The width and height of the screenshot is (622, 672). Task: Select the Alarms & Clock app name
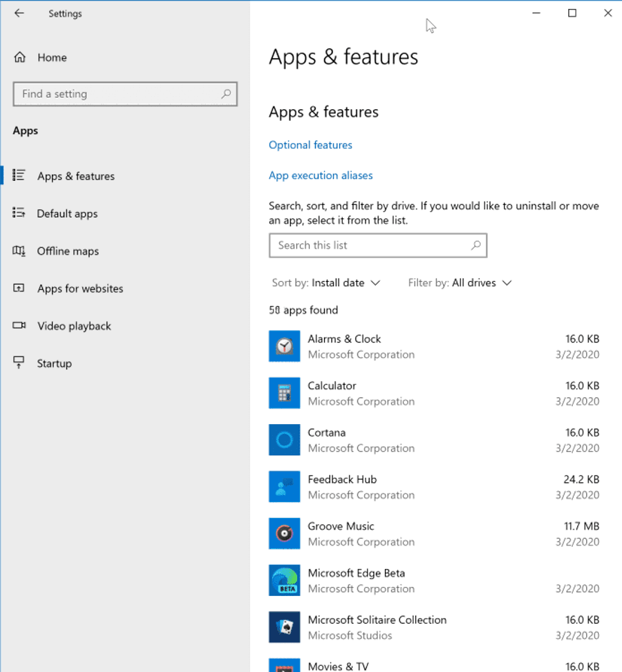click(344, 338)
